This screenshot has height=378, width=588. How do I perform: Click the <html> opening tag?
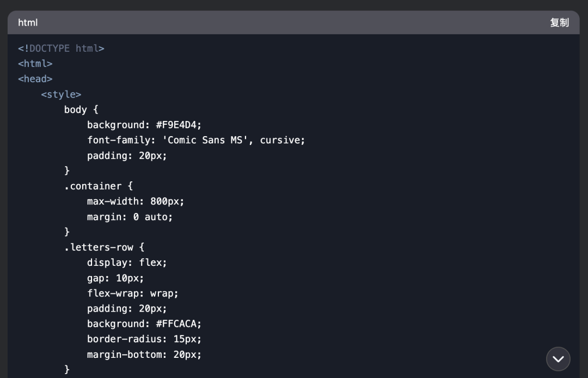click(35, 64)
